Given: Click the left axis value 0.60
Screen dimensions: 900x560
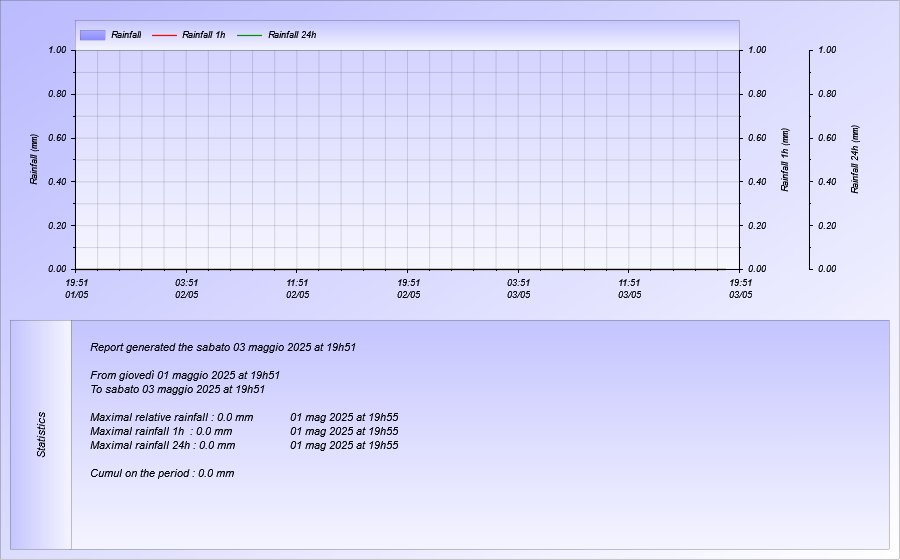Looking at the screenshot, I should click(57, 138).
